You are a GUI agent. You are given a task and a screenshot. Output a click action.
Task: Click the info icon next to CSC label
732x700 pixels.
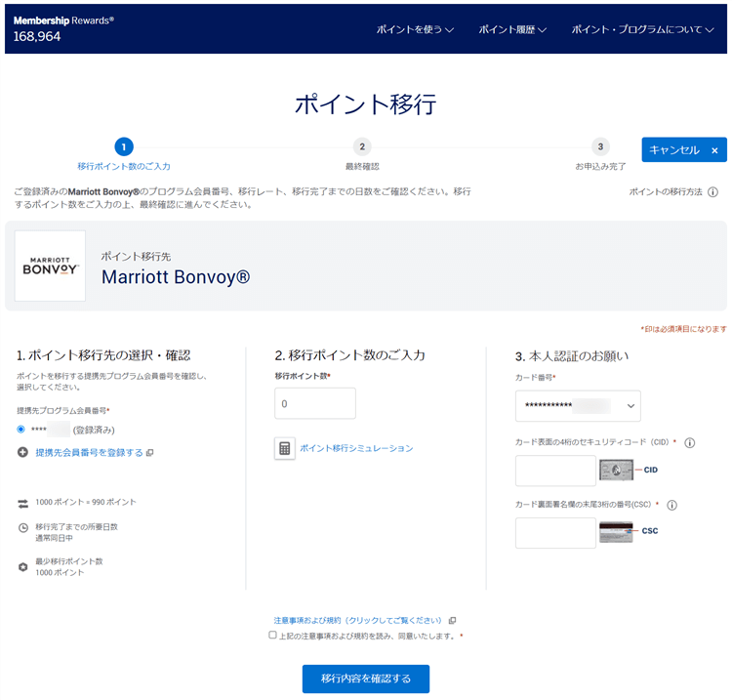click(671, 505)
